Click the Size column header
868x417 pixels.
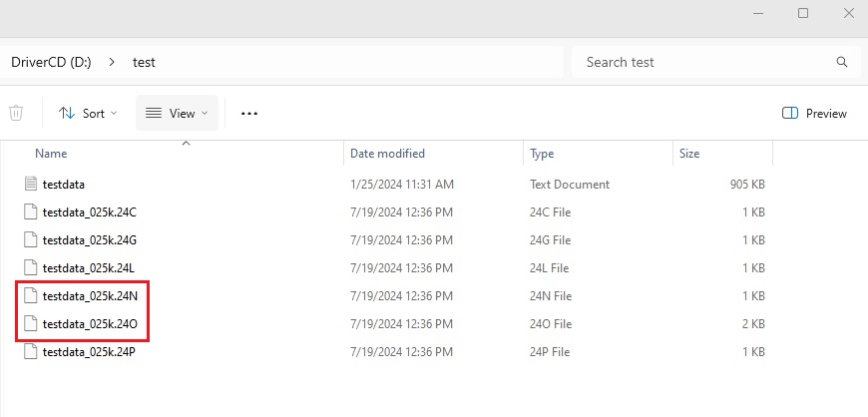coord(689,154)
